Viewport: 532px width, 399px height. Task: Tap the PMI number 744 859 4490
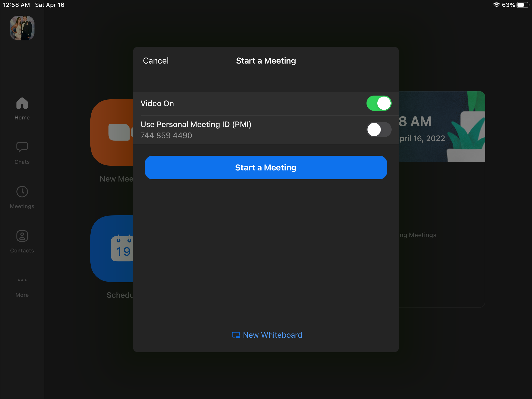coord(166,135)
